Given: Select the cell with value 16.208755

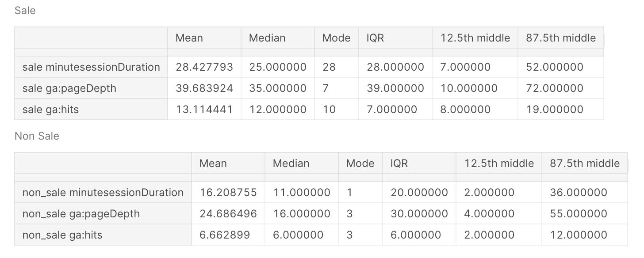Looking at the screenshot, I should (228, 193).
